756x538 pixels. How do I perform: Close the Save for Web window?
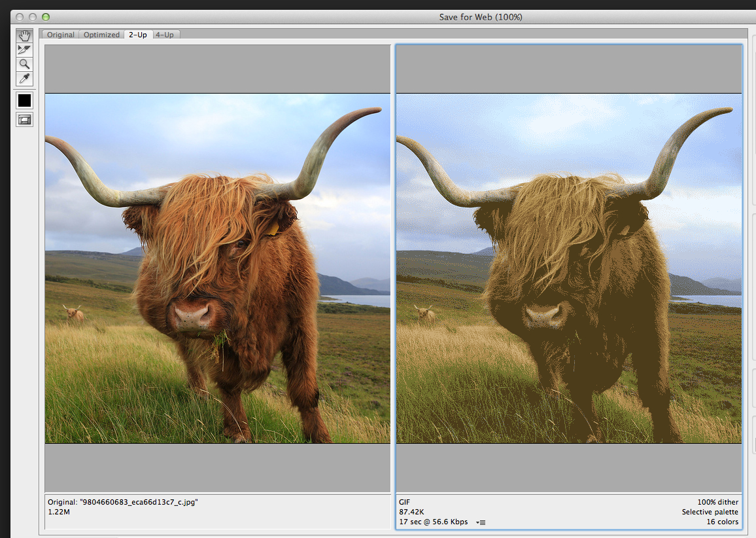point(19,17)
